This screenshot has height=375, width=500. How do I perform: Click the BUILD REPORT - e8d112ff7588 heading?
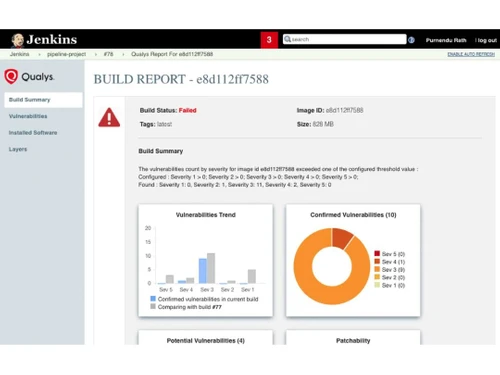[x=181, y=79]
